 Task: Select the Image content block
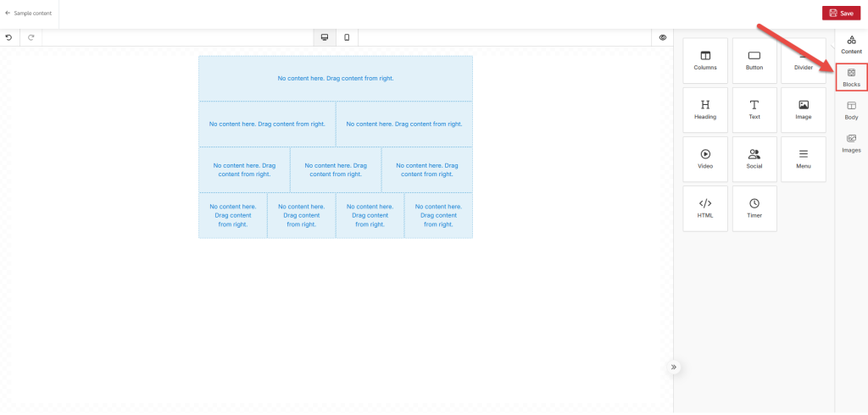(803, 109)
